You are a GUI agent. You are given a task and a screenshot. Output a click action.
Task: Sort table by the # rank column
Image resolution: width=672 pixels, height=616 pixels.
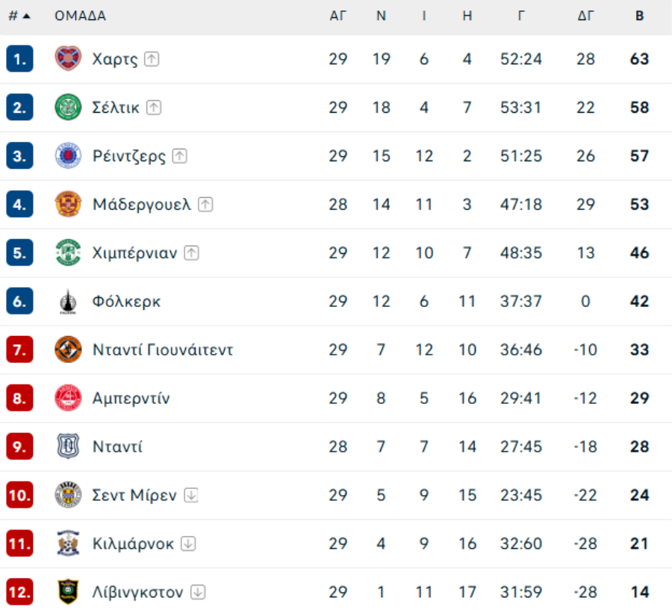click(19, 16)
